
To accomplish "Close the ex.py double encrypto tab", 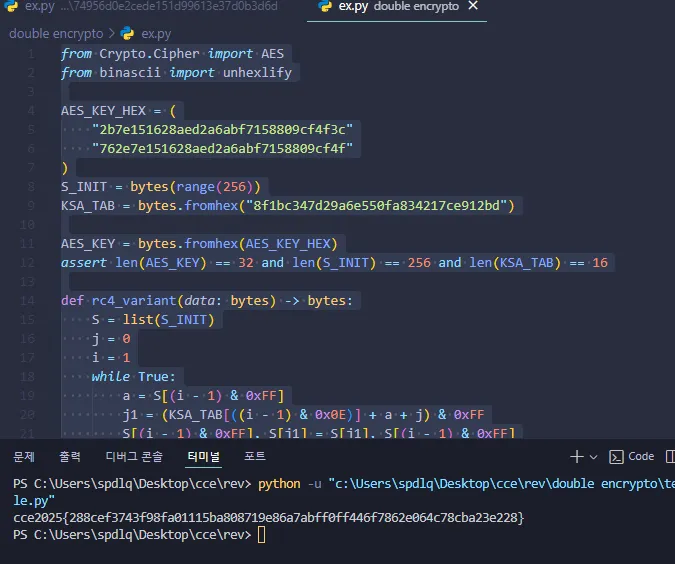I will [473, 6].
